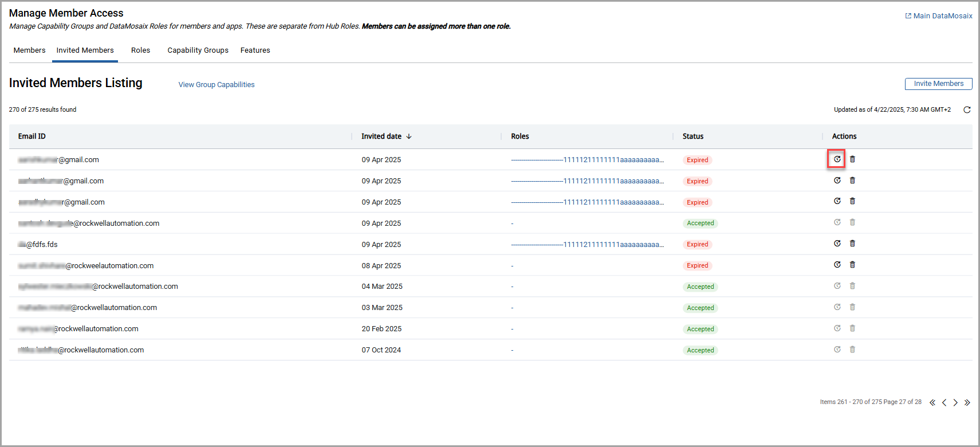Resend invite for first expired gmail row

[x=837, y=159]
